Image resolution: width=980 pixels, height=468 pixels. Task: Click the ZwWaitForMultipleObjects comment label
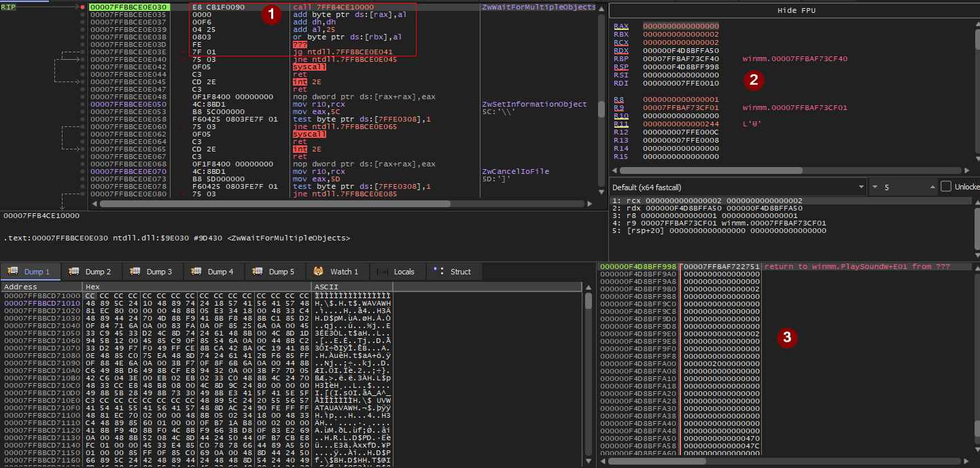coord(538,7)
